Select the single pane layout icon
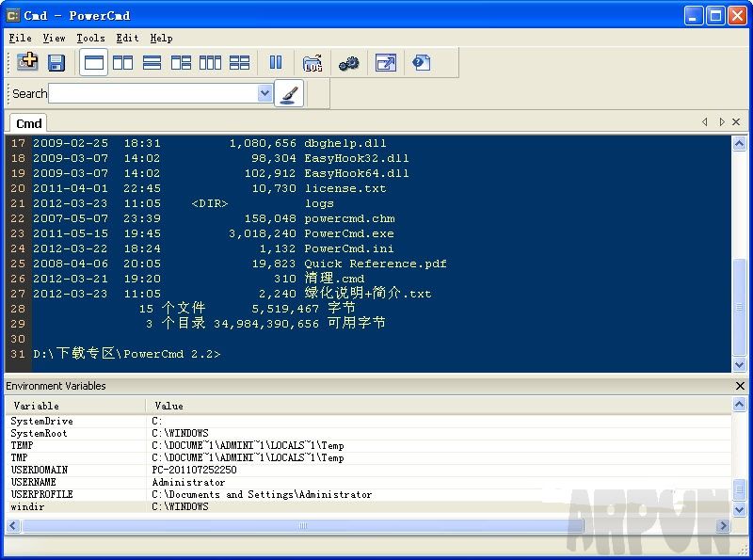 click(x=93, y=62)
